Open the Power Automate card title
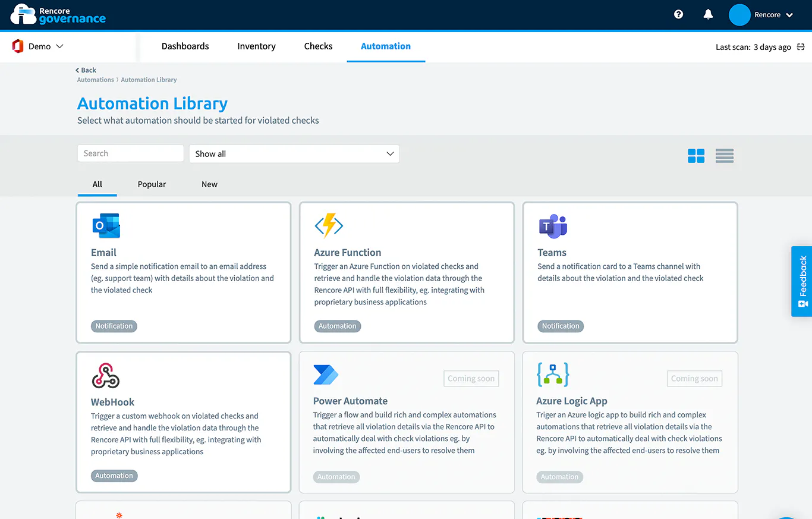 [350, 401]
